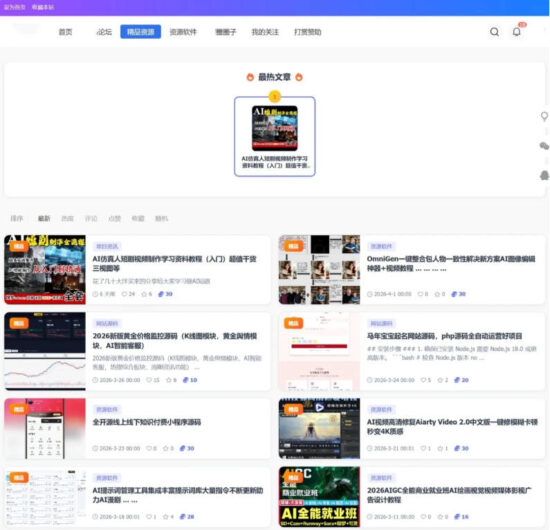The image size is (550, 530).
Task: Click category tag above 马年宝宝起名网站源码 title
Action: tap(381, 323)
